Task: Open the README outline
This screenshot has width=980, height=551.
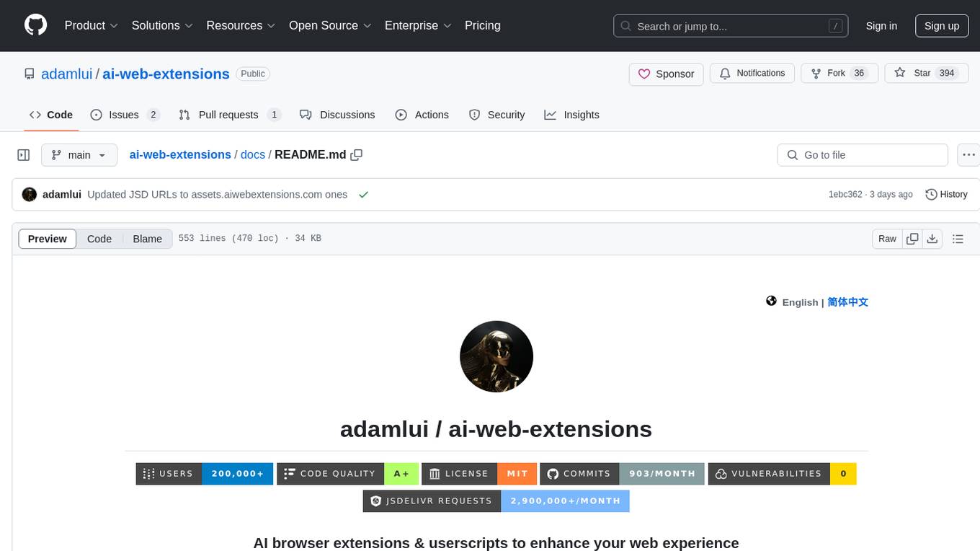Action: pos(958,239)
